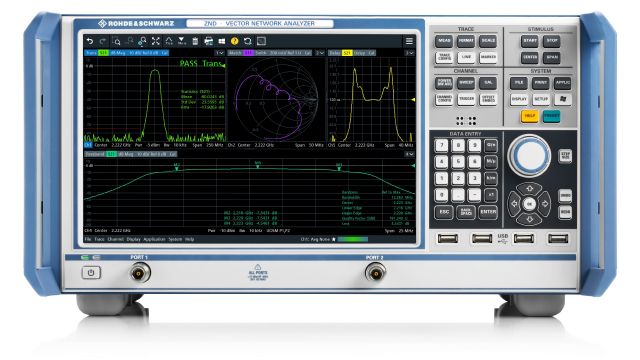Open the Windows logo icon in toolbar
The image size is (640, 360).
click(x=222, y=41)
